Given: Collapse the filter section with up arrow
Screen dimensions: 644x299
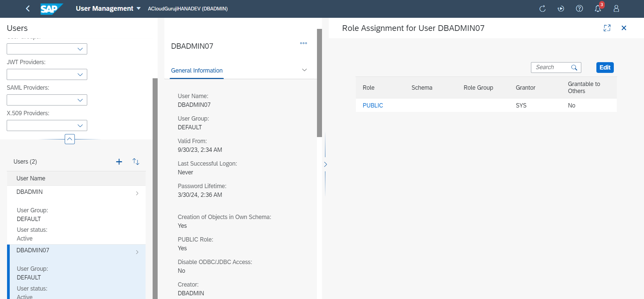Looking at the screenshot, I should pos(70,139).
